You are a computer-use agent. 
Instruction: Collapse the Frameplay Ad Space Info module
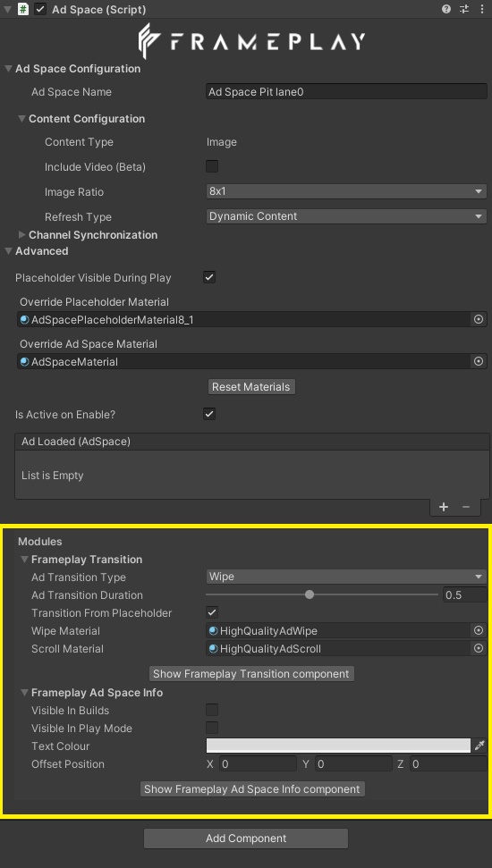tap(24, 693)
